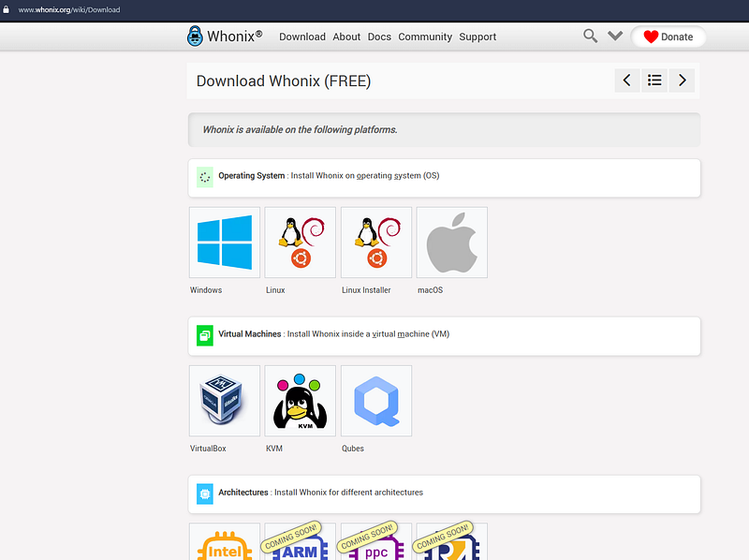Image resolution: width=749 pixels, height=560 pixels.
Task: Open the search magnifier icon
Action: coord(590,36)
